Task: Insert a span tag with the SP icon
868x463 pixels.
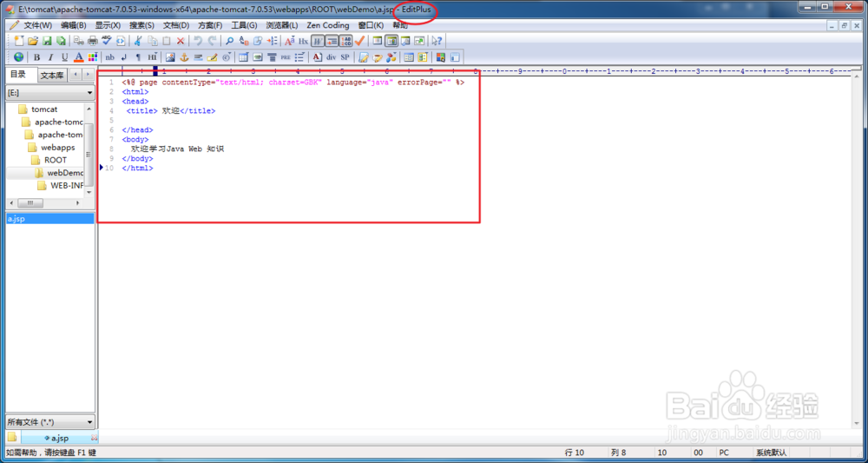Action: (x=345, y=57)
